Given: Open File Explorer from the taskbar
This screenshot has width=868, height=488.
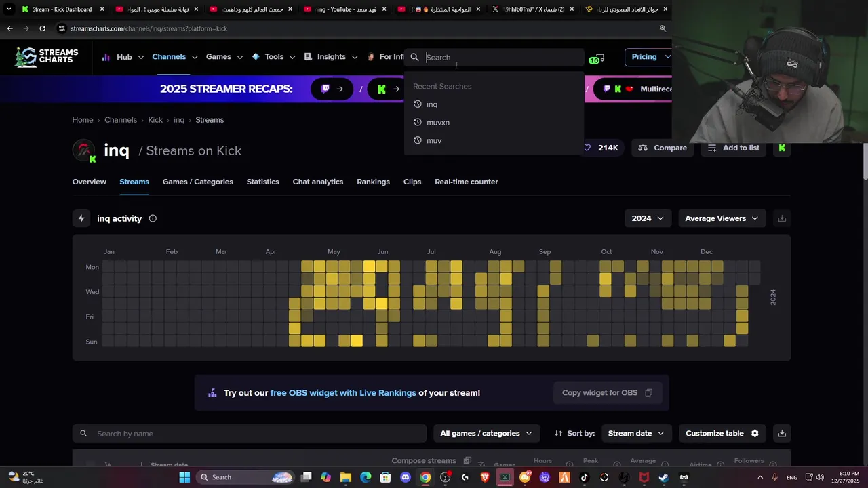Looking at the screenshot, I should point(346,477).
